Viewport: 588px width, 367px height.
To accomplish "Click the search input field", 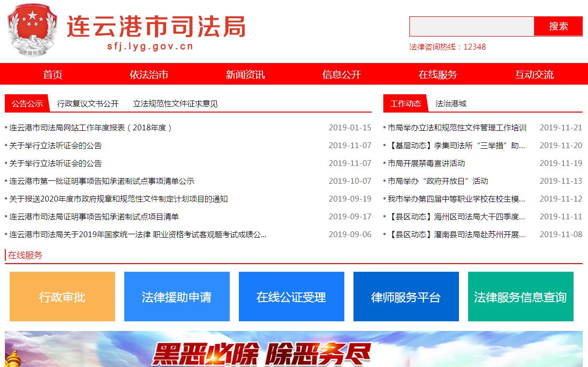I will [x=471, y=26].
